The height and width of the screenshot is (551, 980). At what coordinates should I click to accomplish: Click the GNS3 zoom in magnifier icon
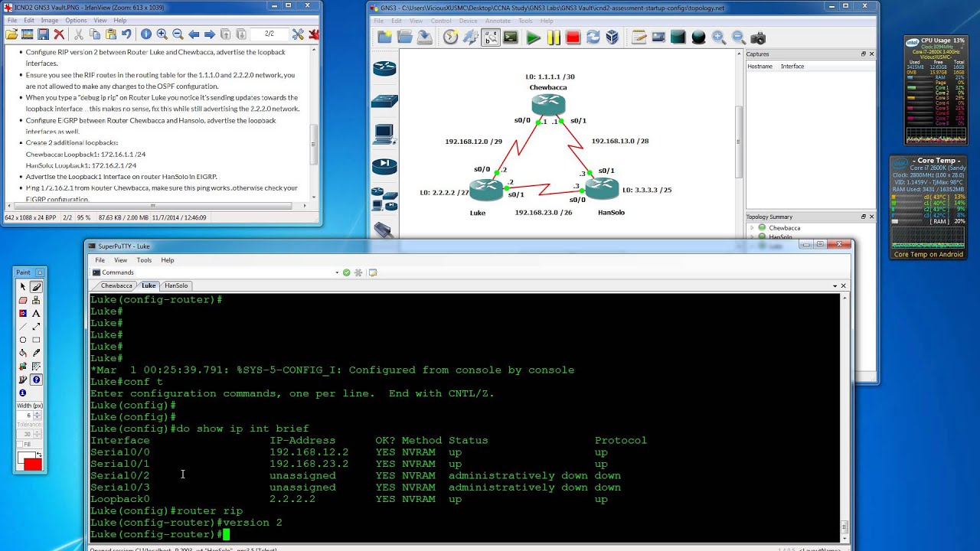(718, 37)
